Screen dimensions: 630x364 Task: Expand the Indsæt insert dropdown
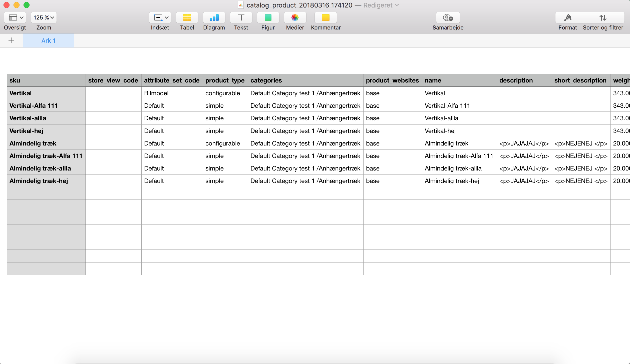click(x=160, y=17)
